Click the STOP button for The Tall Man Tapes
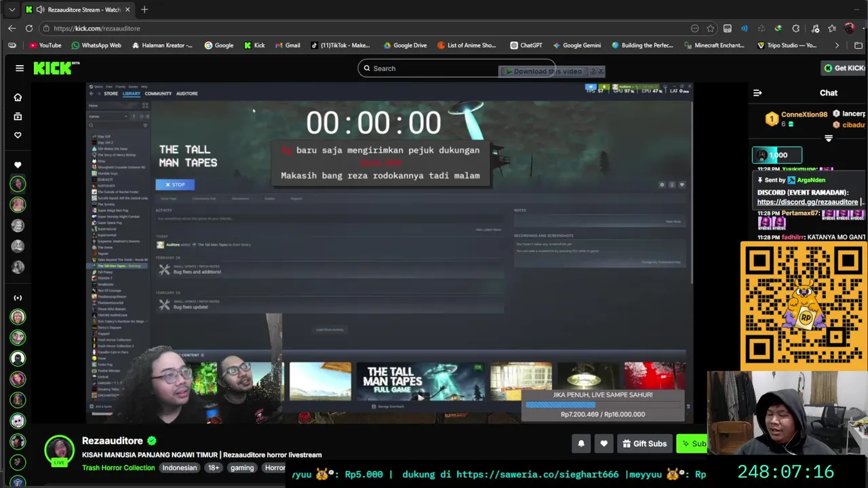868x488 pixels. pyautogui.click(x=175, y=184)
